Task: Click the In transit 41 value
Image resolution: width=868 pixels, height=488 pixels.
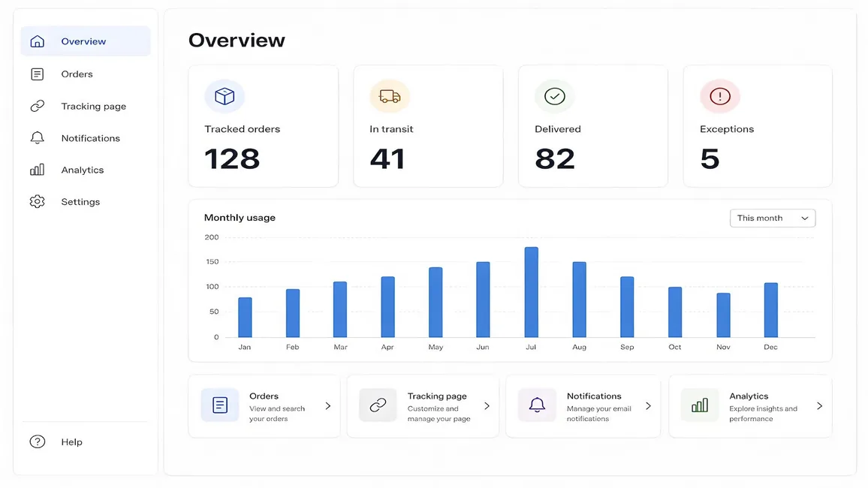Action: [x=387, y=159]
